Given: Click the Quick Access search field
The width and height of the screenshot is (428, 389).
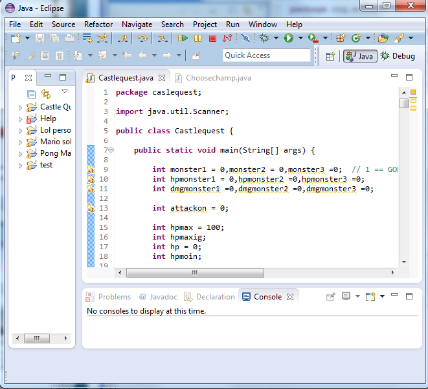Looking at the screenshot, I should [267, 55].
